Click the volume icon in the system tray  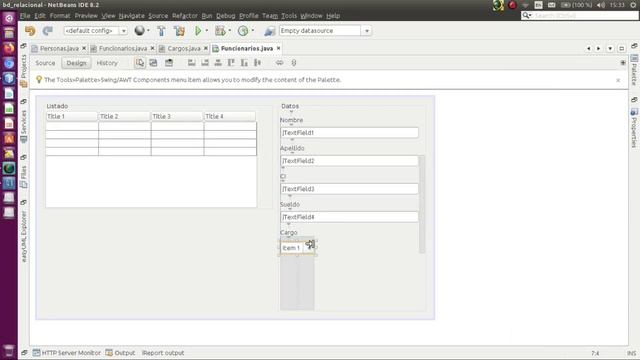click(601, 5)
